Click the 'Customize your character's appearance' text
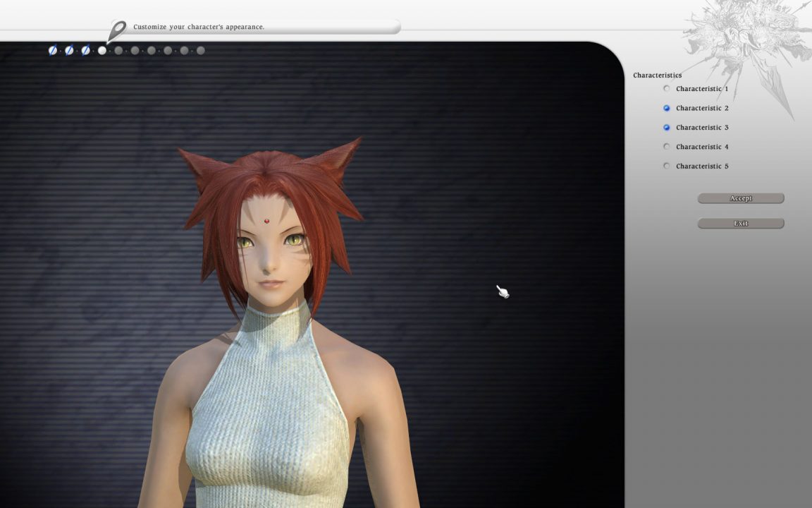The image size is (812, 508). tap(199, 27)
